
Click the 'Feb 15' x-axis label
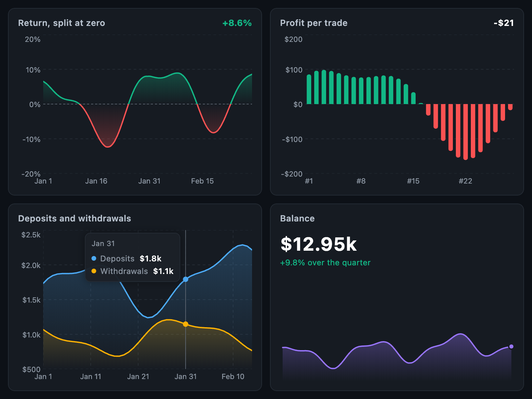point(202,181)
